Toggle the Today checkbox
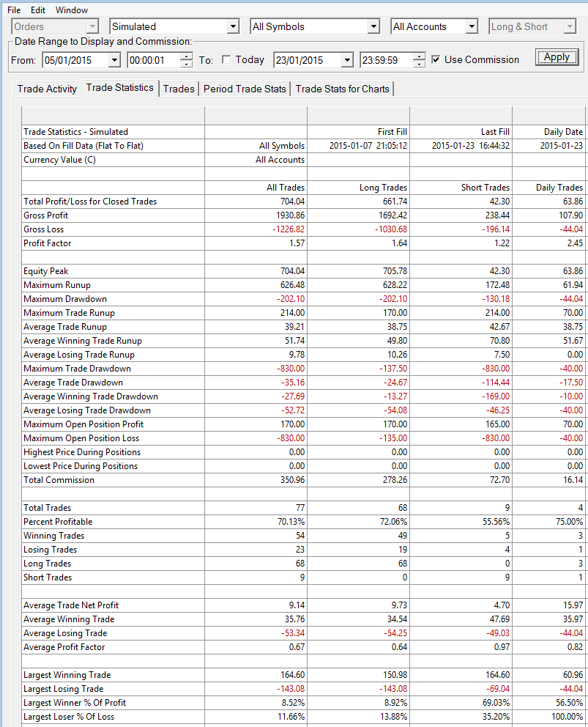 click(226, 59)
